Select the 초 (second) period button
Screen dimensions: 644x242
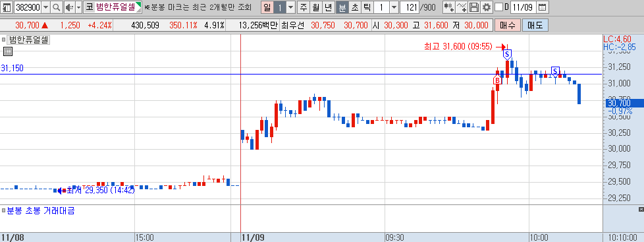point(354,7)
